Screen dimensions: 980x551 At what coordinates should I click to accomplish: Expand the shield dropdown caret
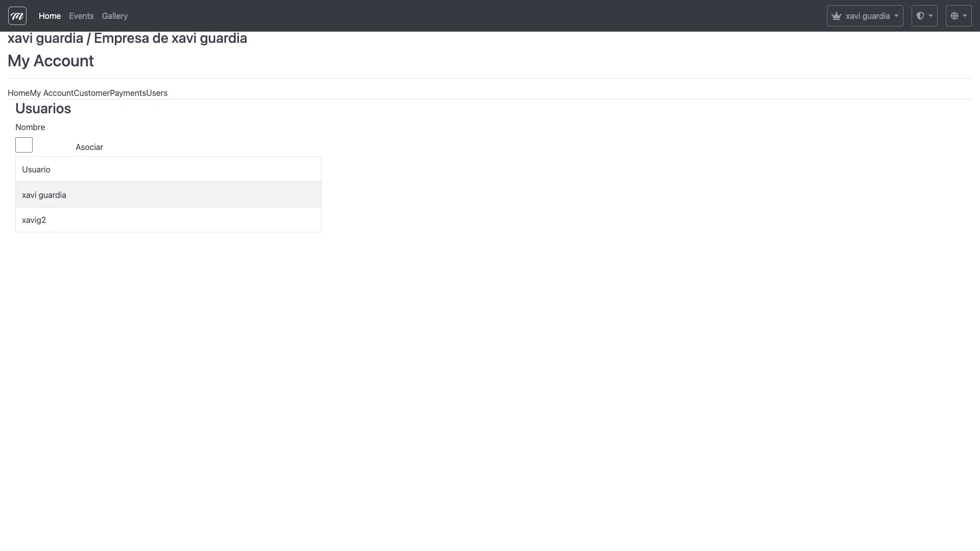(x=930, y=15)
